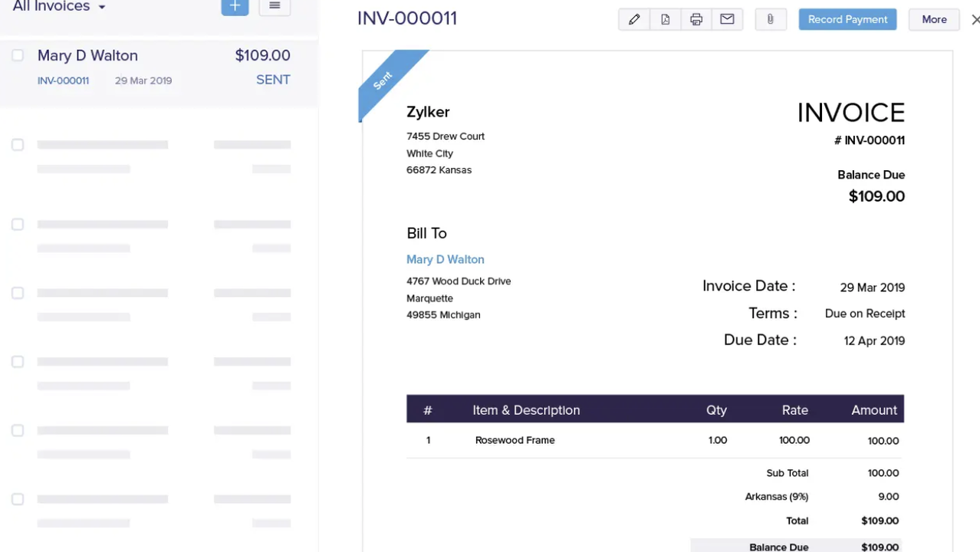Select the Mary D Walton invoice checkbox
This screenshot has width=980, height=552.
point(18,55)
